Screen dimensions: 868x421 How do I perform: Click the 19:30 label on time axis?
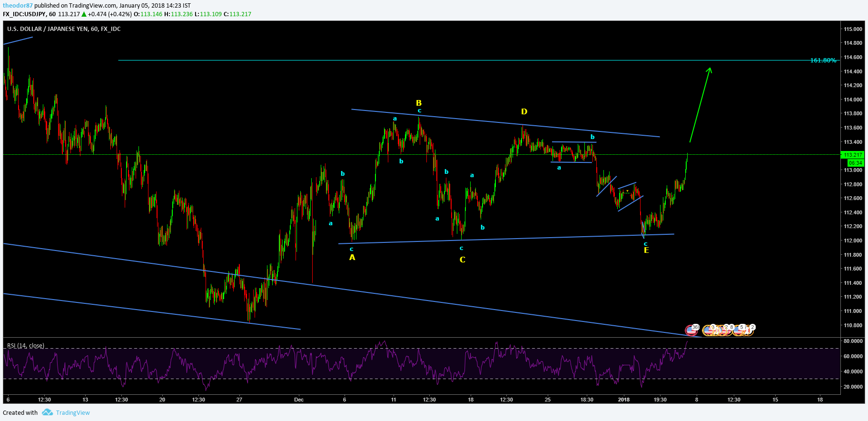pos(660,400)
